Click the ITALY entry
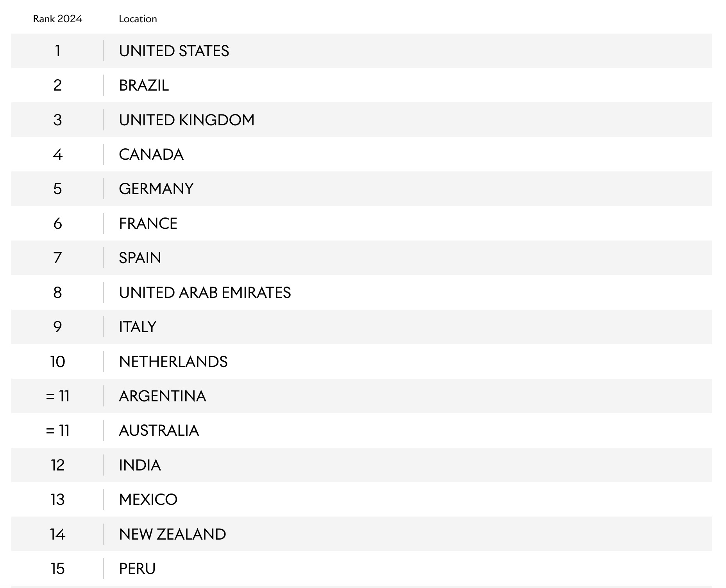 coord(137,327)
